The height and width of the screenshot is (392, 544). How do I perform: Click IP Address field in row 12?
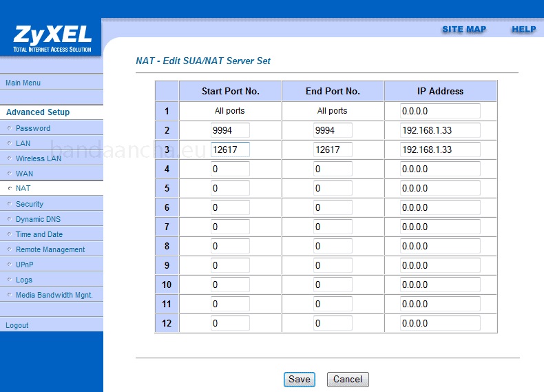(x=440, y=323)
